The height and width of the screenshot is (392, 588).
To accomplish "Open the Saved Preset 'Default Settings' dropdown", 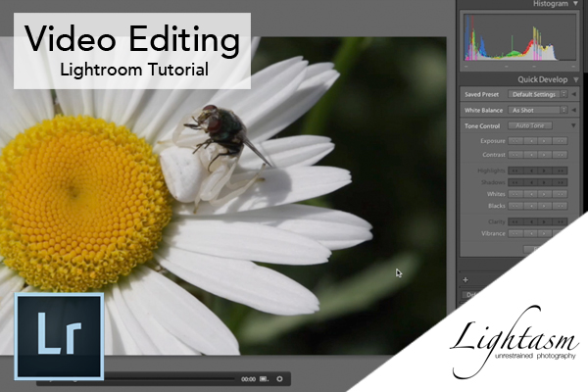I will 538,94.
